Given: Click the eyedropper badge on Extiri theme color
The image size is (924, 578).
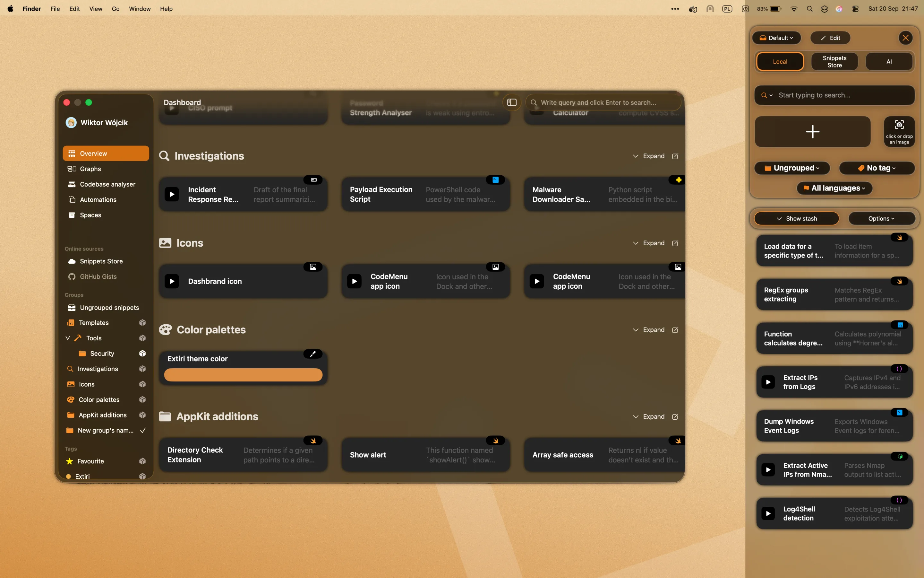Looking at the screenshot, I should tap(313, 354).
